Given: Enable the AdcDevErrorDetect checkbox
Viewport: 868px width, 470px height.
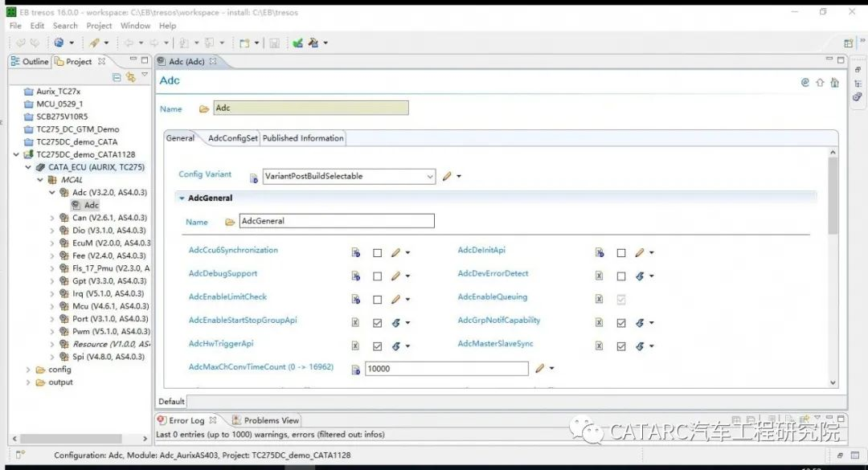Looking at the screenshot, I should pos(621,276).
